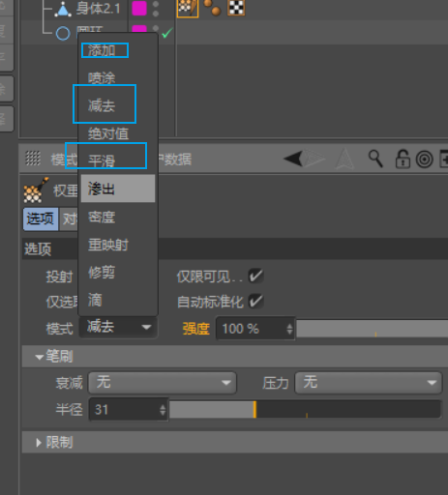Click the magenta layer swatch of 身体2.1
The height and width of the screenshot is (495, 448).
pos(139,8)
